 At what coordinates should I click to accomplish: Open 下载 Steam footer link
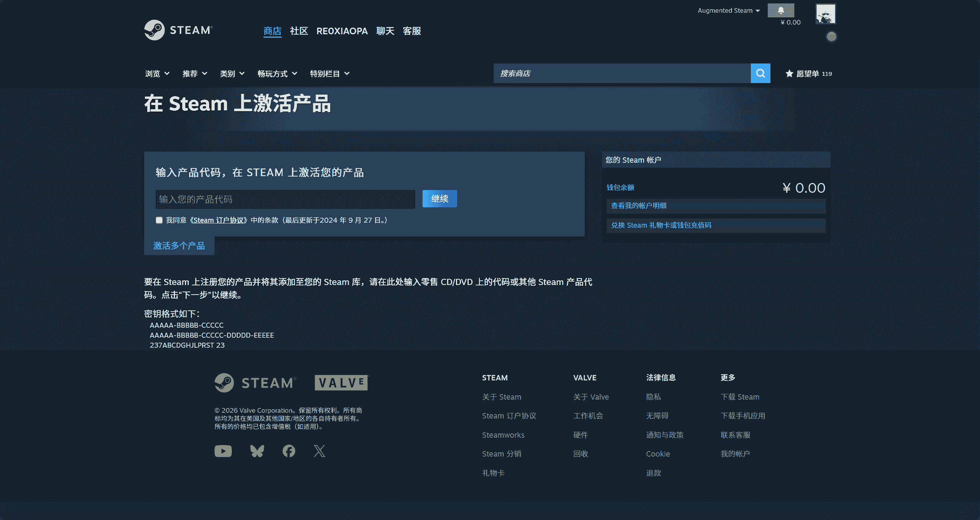[740, 397]
